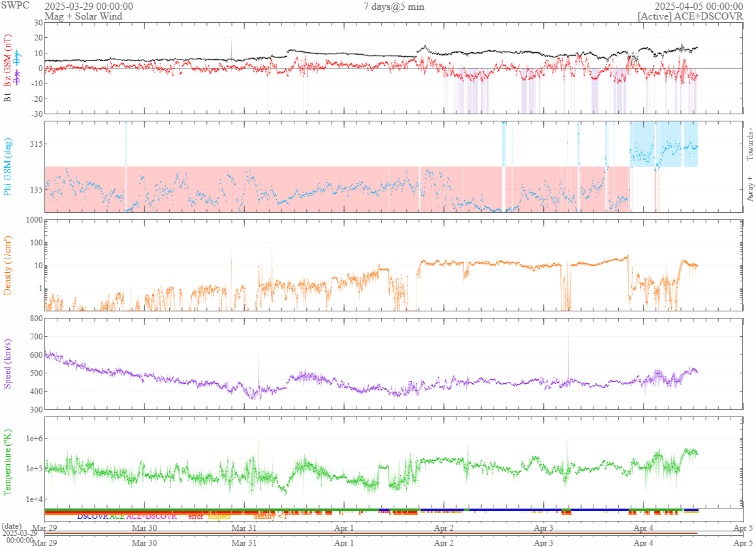Click the Away + sector label

pos(749,189)
